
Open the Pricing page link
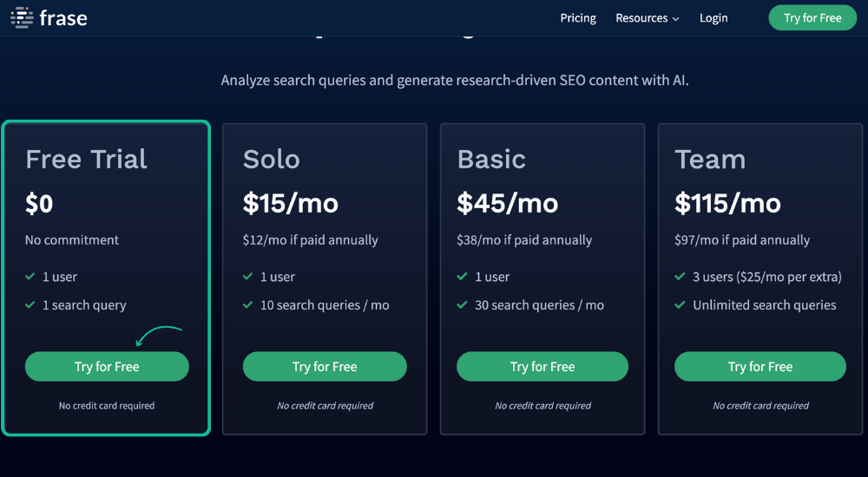pos(578,18)
